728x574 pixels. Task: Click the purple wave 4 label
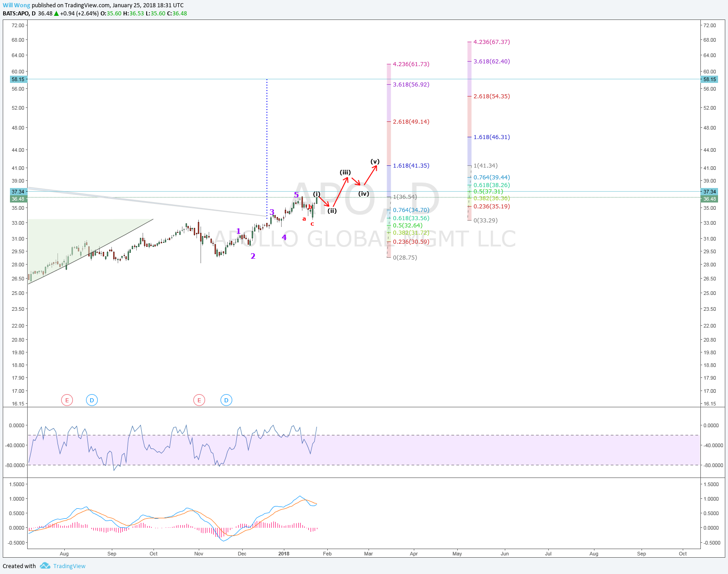[284, 237]
